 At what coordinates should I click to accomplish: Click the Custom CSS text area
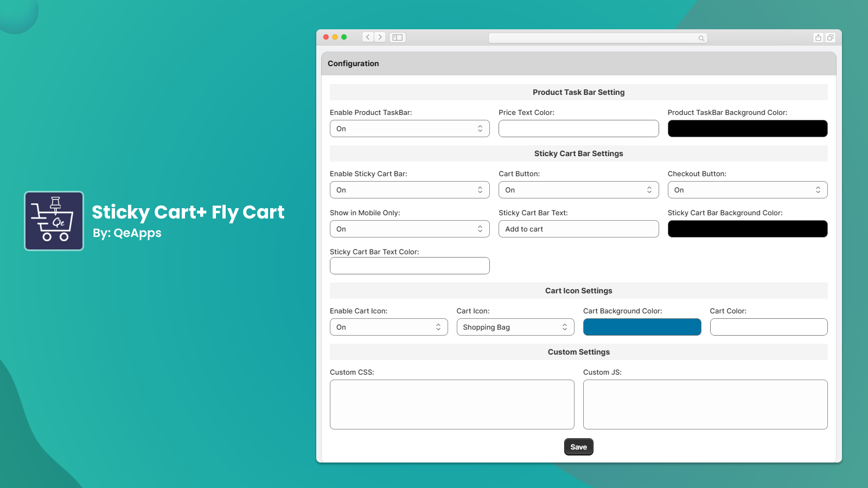(x=452, y=404)
